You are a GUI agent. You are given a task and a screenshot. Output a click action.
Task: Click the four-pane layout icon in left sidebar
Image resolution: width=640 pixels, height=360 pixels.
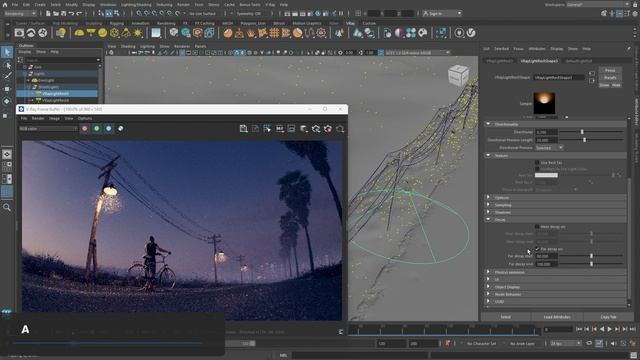click(7, 166)
